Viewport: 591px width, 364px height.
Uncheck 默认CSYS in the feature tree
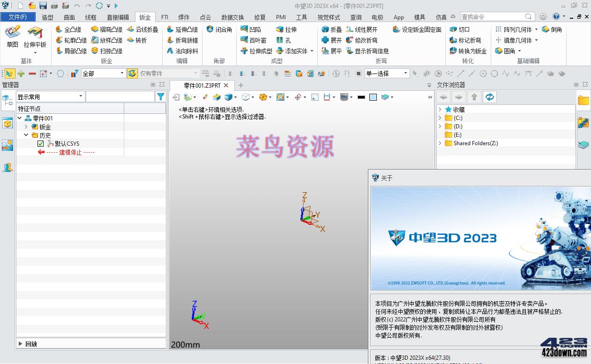[41, 143]
